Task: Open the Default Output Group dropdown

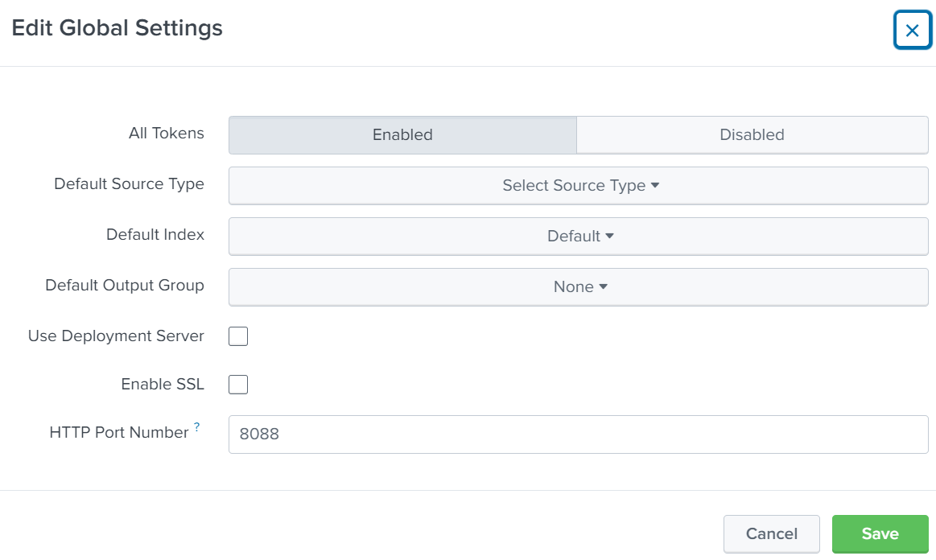Action: tap(579, 286)
